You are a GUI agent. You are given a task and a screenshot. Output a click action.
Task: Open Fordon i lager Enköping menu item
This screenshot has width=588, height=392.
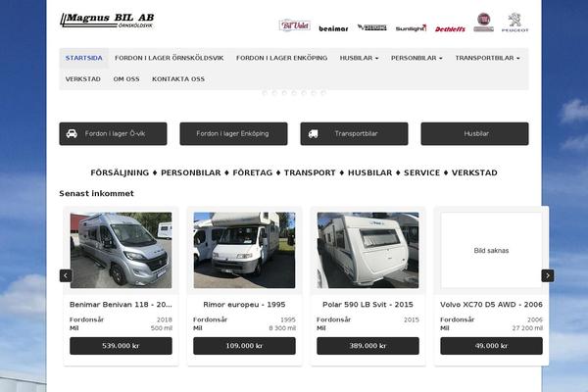(281, 58)
